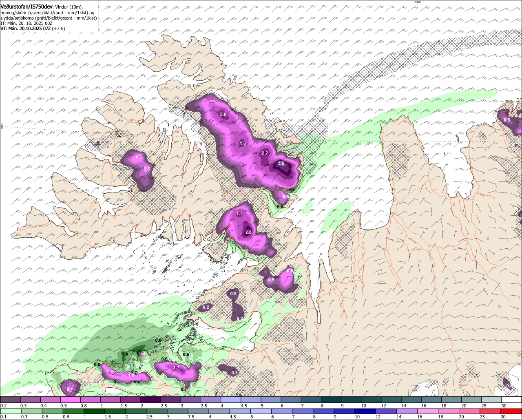Viewport: 522px width, 420px height.
Task: Click the 2.0 snowfall value on map
Action: [x=223, y=115]
